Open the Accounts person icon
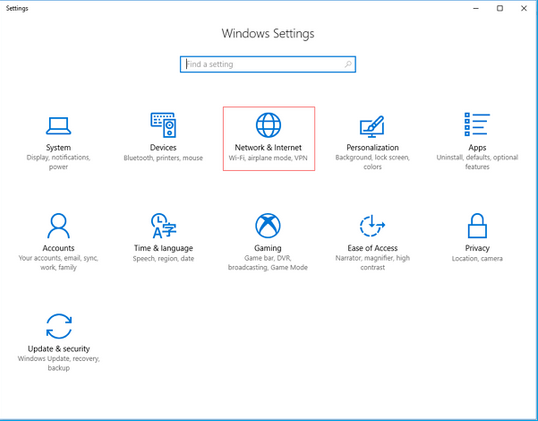The image size is (538, 421). (58, 225)
